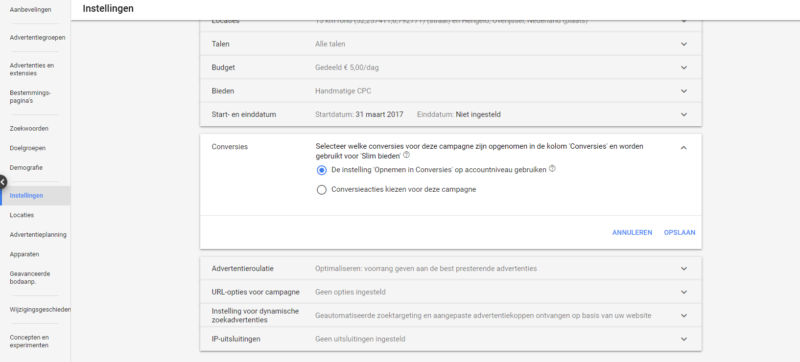The image size is (800, 362).
Task: Open Zoekwoorden in the sidebar
Action: tap(29, 128)
